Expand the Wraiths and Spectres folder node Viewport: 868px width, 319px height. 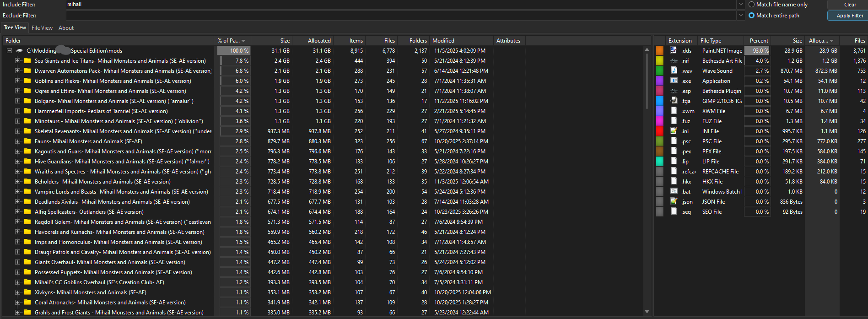point(17,171)
